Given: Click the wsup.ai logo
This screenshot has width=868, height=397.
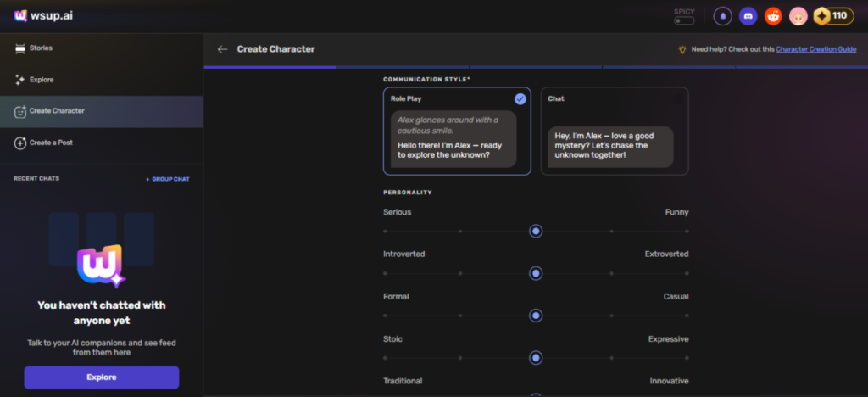Looking at the screenshot, I should (x=42, y=15).
